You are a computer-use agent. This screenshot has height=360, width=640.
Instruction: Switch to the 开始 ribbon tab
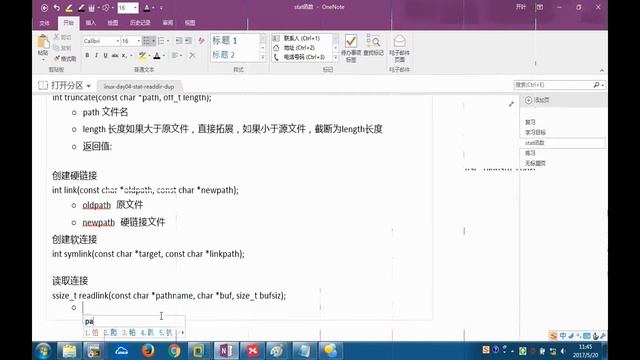(x=69, y=23)
